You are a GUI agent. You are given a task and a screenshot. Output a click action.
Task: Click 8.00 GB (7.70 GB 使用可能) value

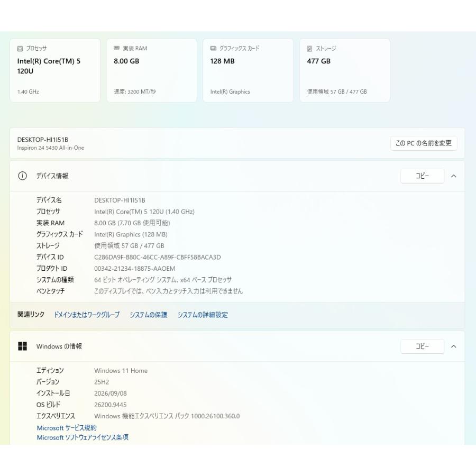132,223
